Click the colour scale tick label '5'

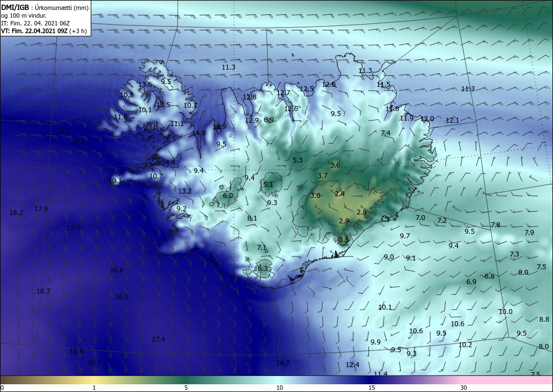click(x=186, y=388)
